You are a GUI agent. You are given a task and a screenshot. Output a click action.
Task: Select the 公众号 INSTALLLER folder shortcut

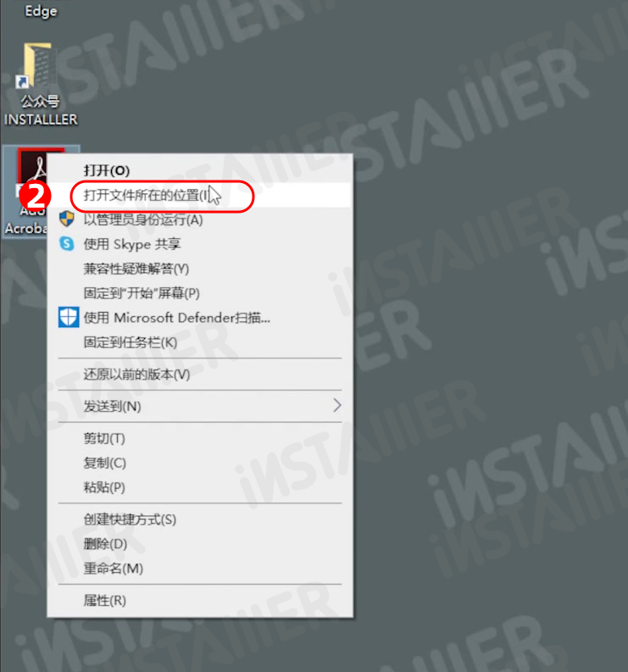[41, 84]
